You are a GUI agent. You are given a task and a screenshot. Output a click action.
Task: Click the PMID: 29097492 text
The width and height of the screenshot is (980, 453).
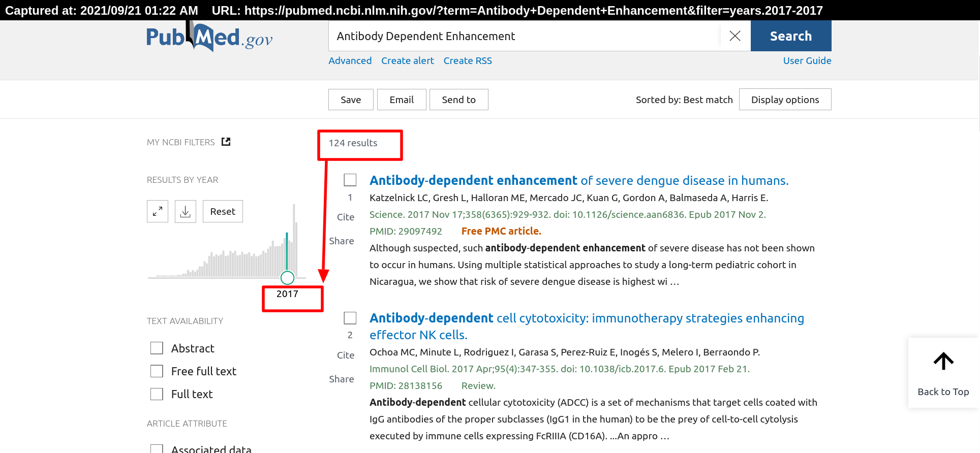click(x=406, y=231)
